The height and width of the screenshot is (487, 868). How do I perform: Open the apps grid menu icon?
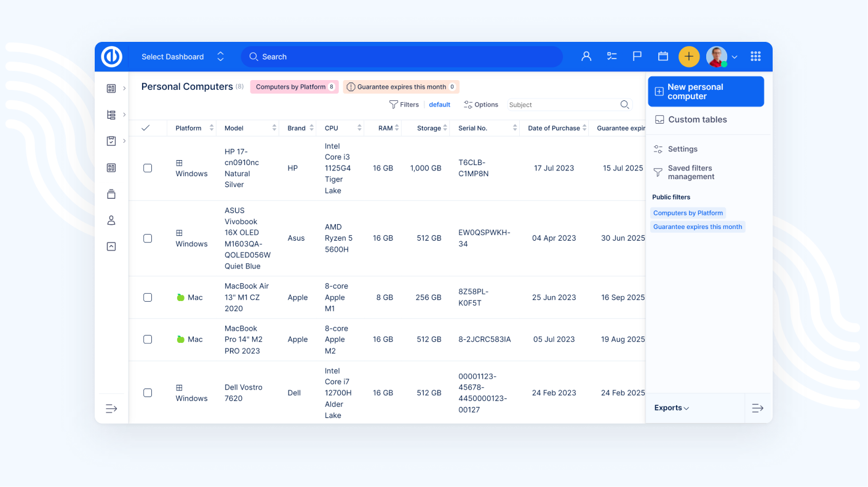(756, 57)
